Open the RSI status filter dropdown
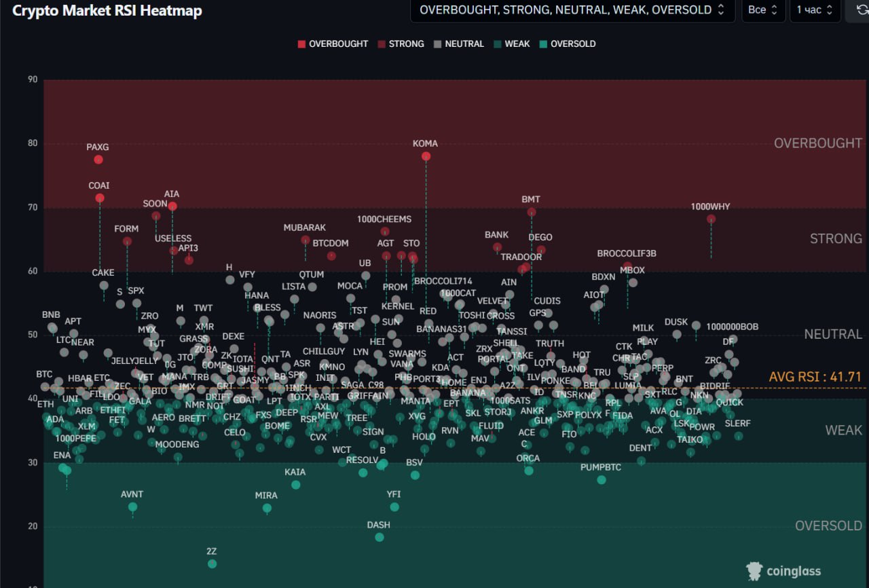 coord(572,10)
